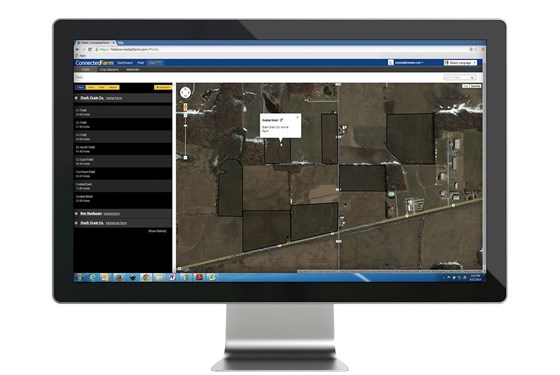Open the Crop Seasons tab
This screenshot has width=560, height=375.
[x=109, y=70]
